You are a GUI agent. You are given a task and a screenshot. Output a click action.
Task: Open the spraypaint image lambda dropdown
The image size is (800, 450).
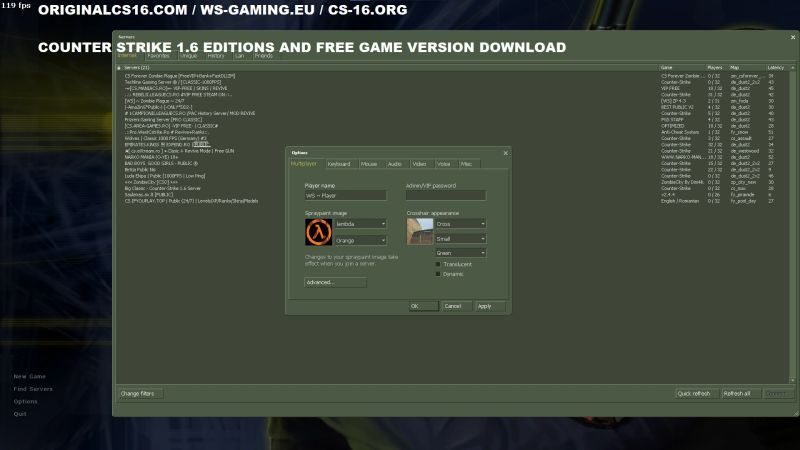coord(360,224)
